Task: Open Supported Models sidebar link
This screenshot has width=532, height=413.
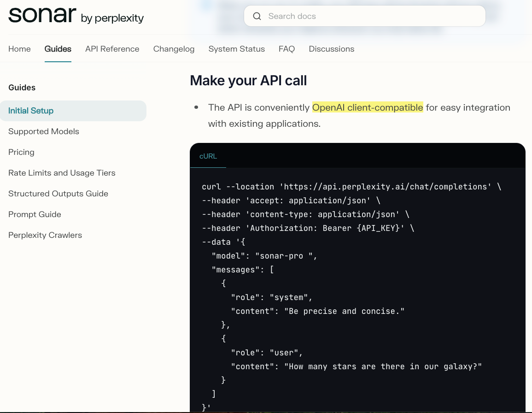Action: [43, 131]
